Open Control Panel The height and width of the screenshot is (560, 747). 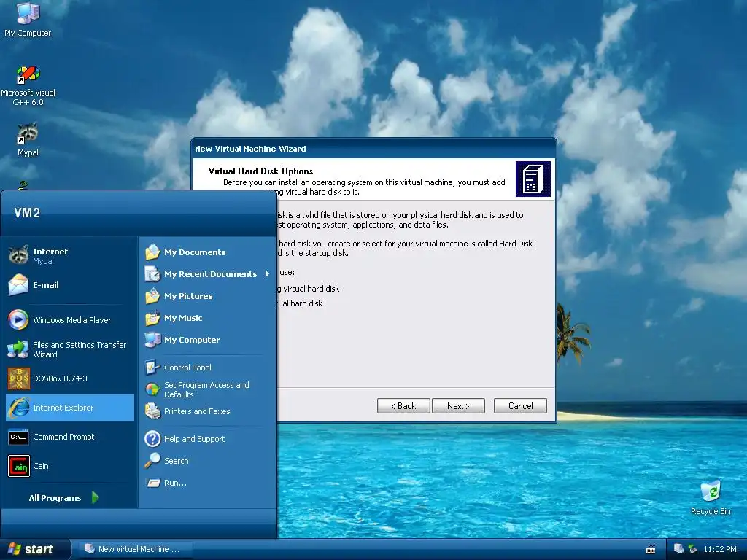pos(208,367)
